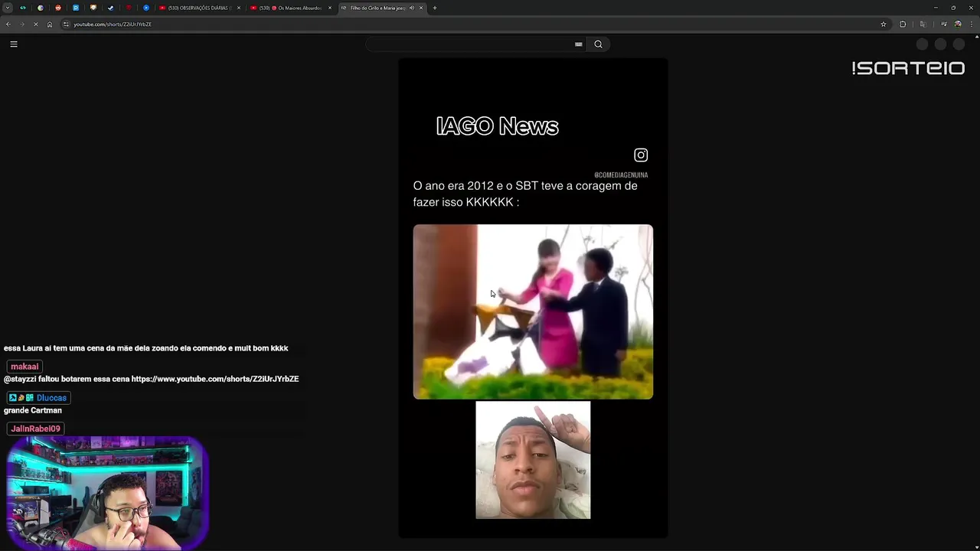Click the IAGO News title in short
980x551 pixels.
[497, 126]
